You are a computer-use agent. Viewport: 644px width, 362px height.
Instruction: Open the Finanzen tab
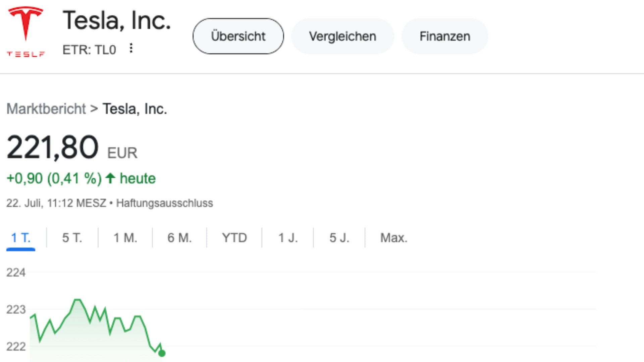point(445,36)
